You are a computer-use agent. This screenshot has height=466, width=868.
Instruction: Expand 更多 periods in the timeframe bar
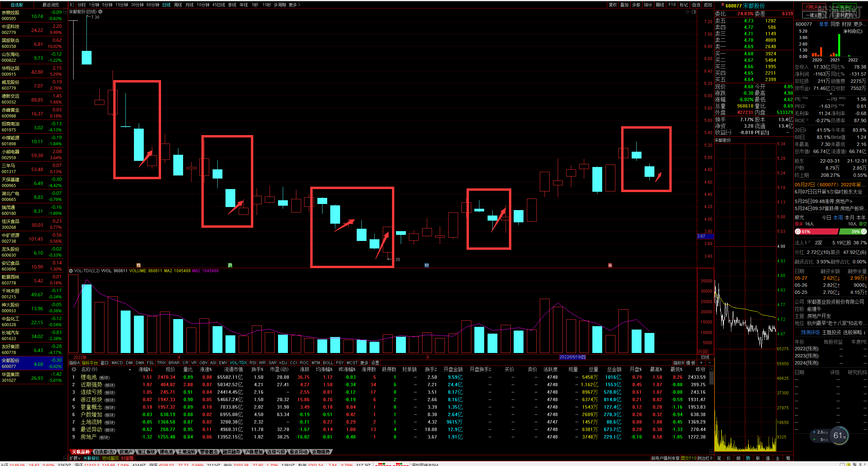pos(294,5)
